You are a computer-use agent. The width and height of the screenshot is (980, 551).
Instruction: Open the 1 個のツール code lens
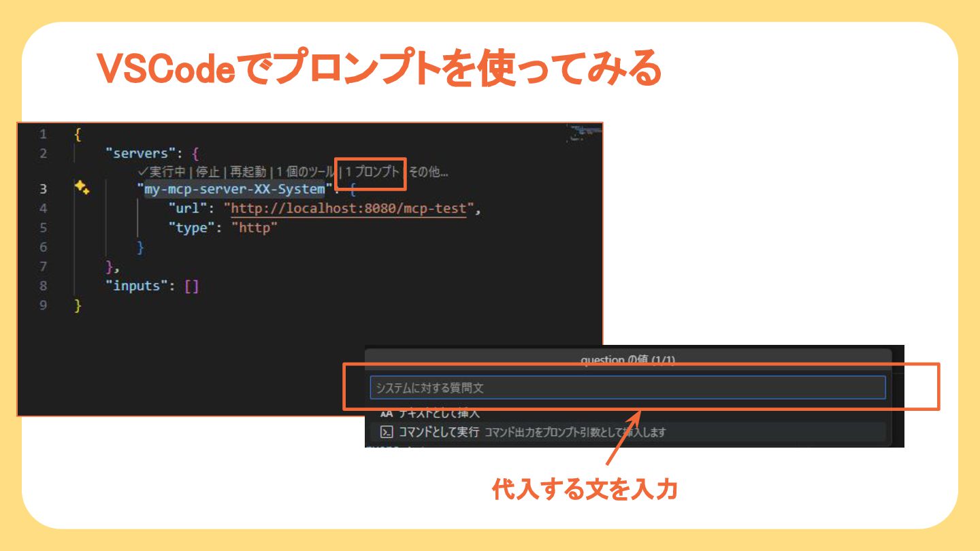tap(305, 172)
